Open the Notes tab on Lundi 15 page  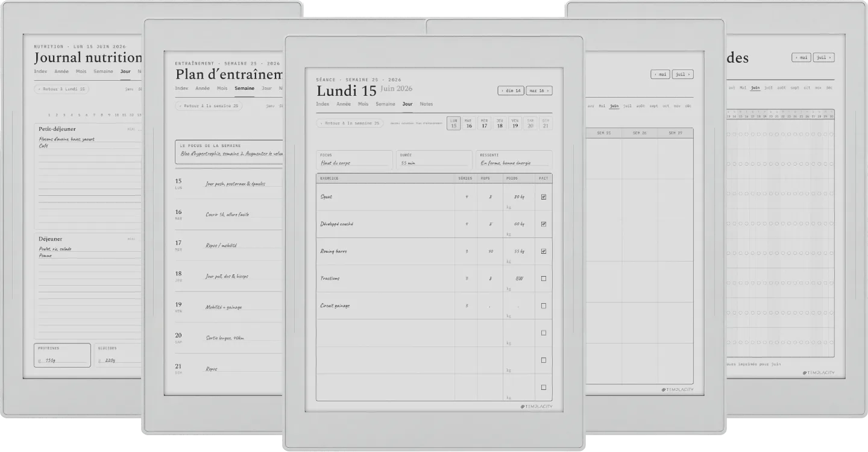coord(426,104)
